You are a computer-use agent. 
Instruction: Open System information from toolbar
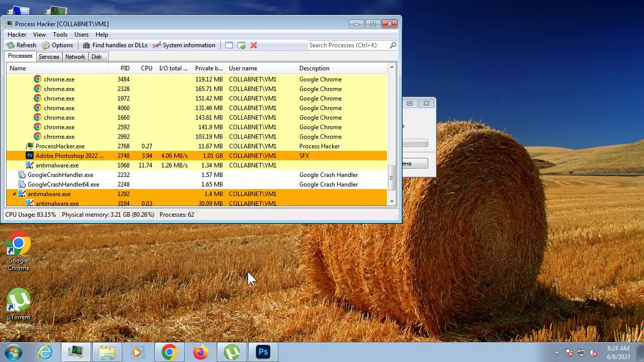pyautogui.click(x=184, y=45)
